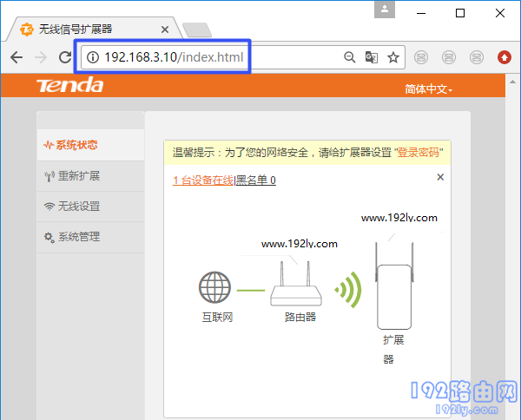Reload the page with refresh icon
521x420 pixels.
[x=64, y=57]
